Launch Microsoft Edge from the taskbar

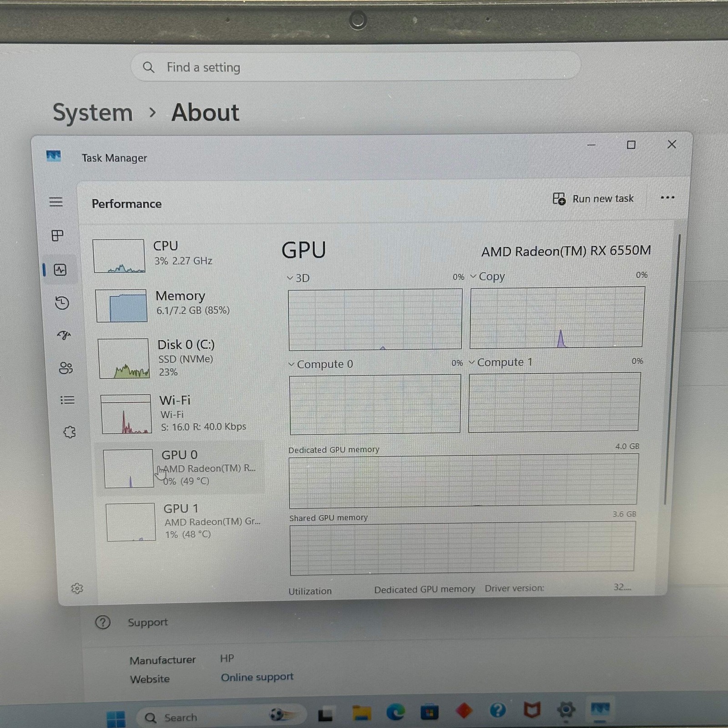pos(395,712)
